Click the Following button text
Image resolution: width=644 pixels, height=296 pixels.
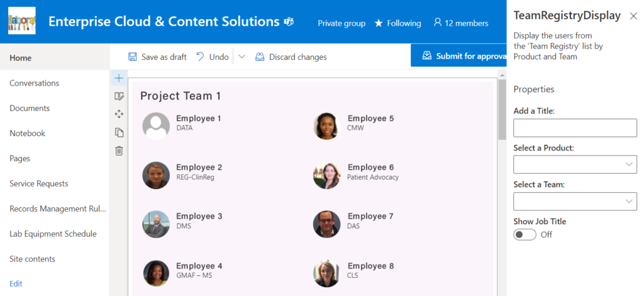pos(404,23)
